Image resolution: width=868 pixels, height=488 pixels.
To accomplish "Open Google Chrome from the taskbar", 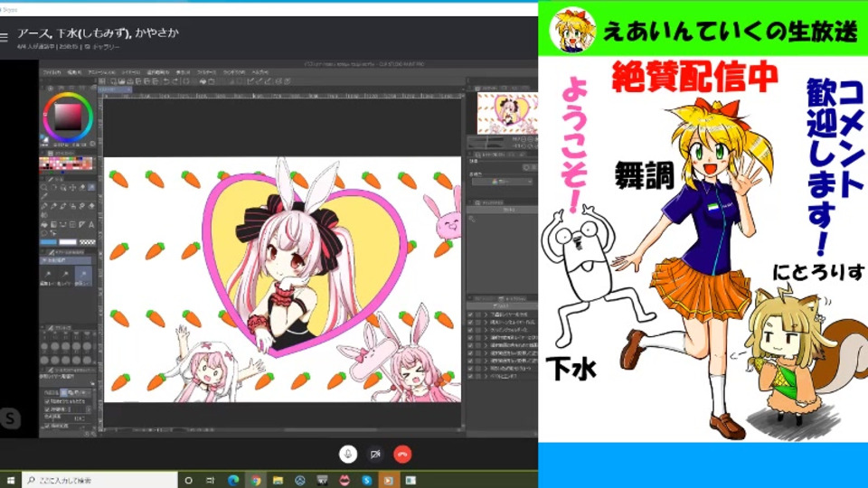I will tap(256, 480).
